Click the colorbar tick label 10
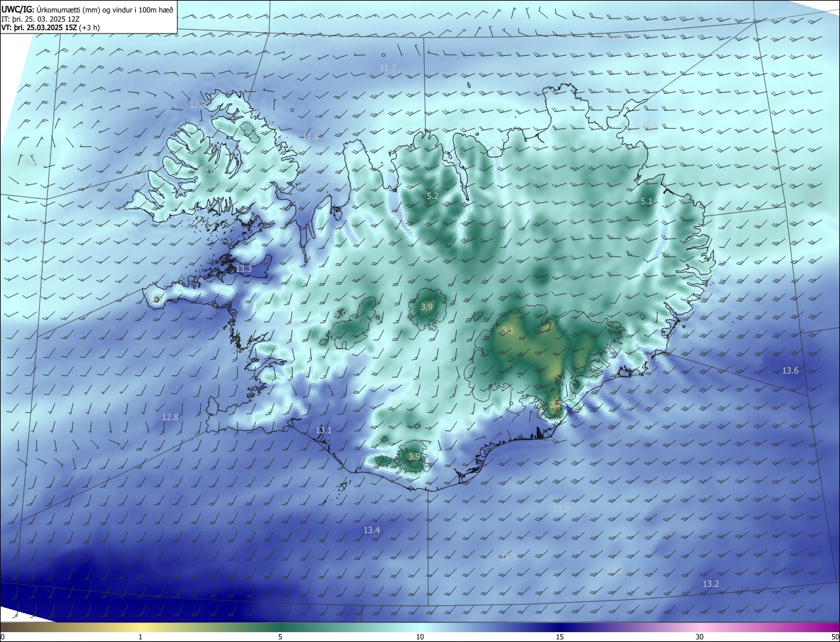 pos(420,637)
